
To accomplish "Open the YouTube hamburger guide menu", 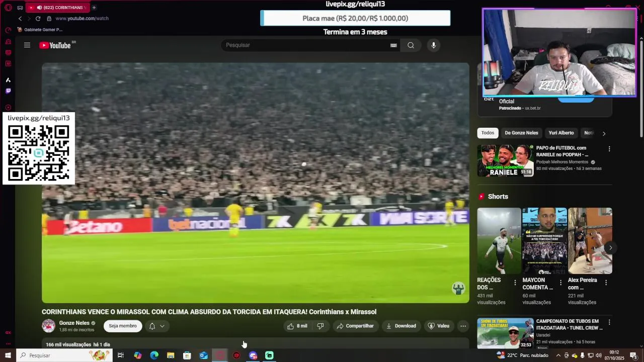I will [x=27, y=45].
